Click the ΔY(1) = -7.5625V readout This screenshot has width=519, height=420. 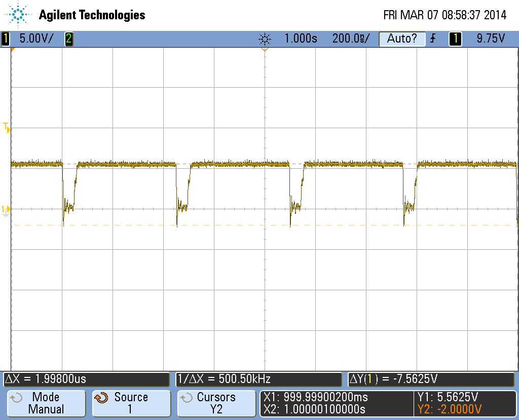(x=431, y=379)
